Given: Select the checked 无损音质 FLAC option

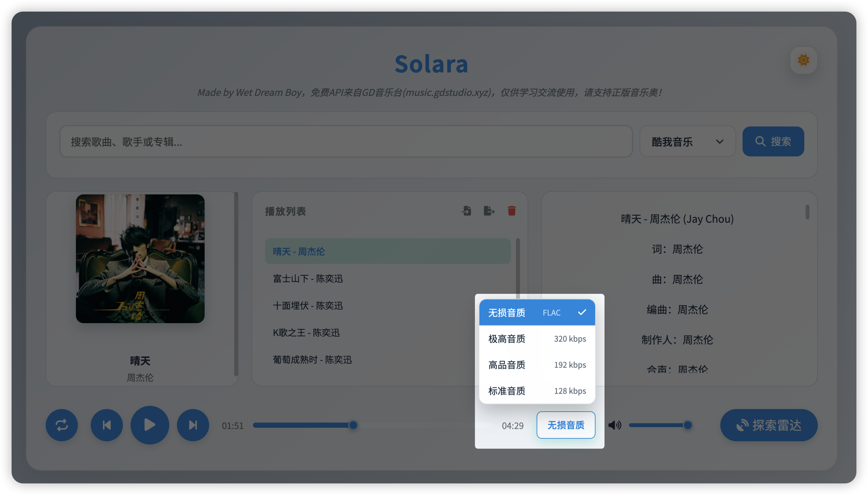Looking at the screenshot, I should (x=537, y=313).
